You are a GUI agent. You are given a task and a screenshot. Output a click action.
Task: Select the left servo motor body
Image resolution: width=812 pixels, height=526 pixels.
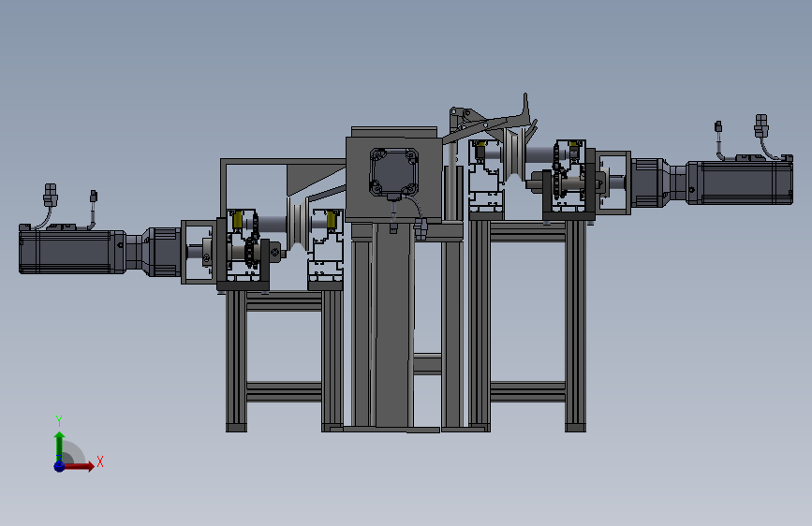pyautogui.click(x=71, y=252)
